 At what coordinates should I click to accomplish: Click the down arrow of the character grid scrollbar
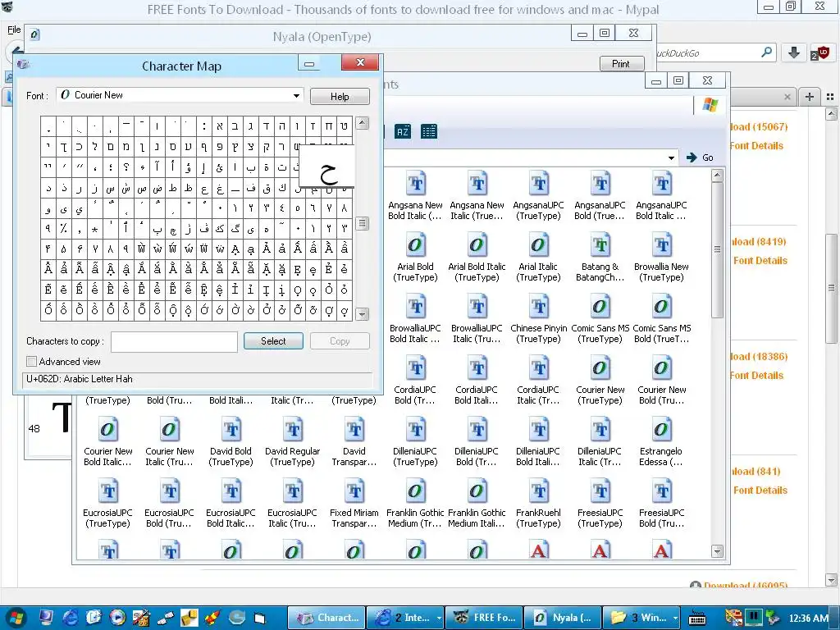click(362, 314)
